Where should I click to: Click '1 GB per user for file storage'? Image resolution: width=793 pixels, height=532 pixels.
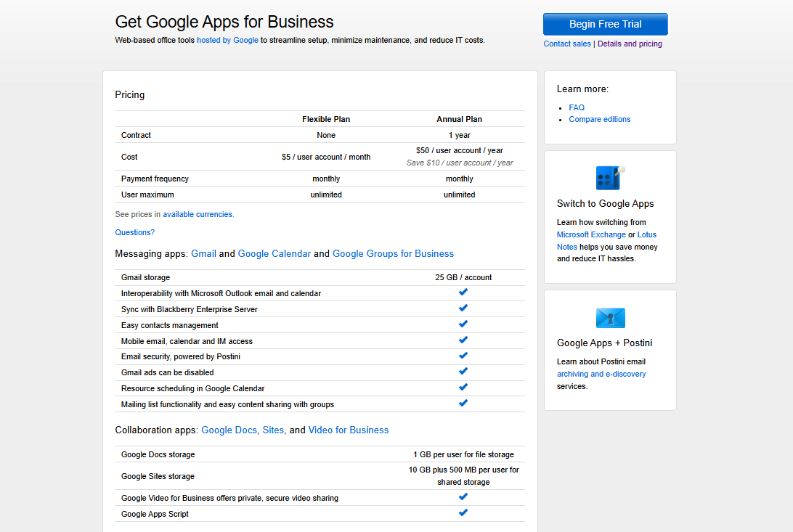point(463,454)
